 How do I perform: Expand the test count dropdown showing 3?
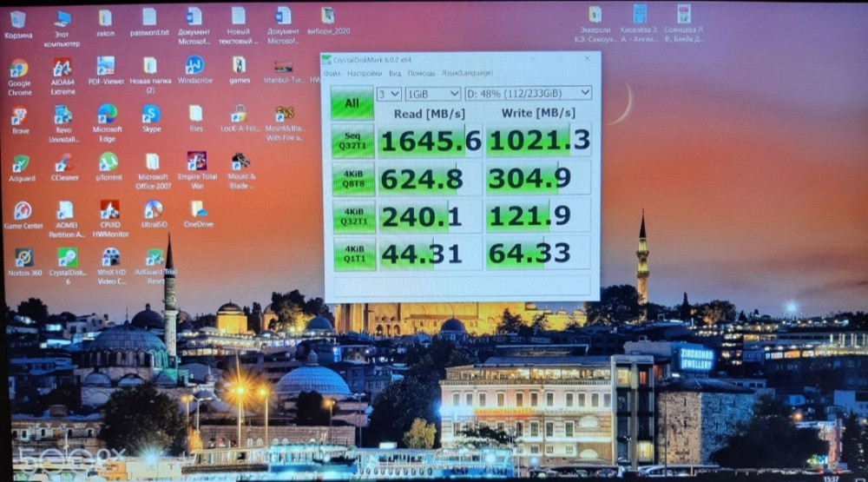389,94
